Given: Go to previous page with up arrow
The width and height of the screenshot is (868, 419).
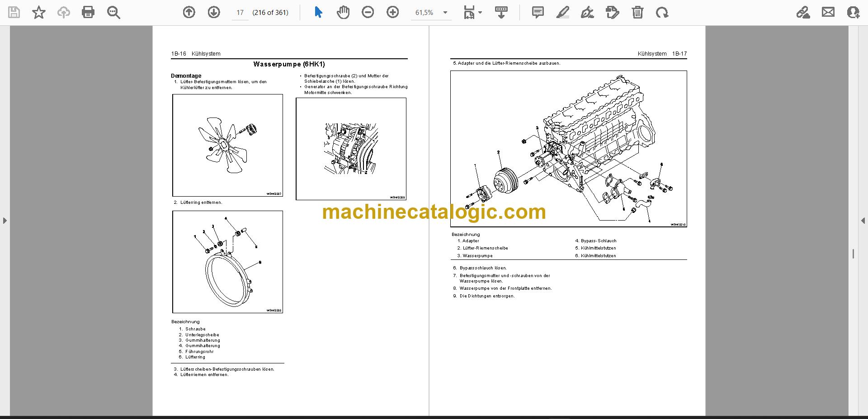Looking at the screenshot, I should tap(189, 12).
